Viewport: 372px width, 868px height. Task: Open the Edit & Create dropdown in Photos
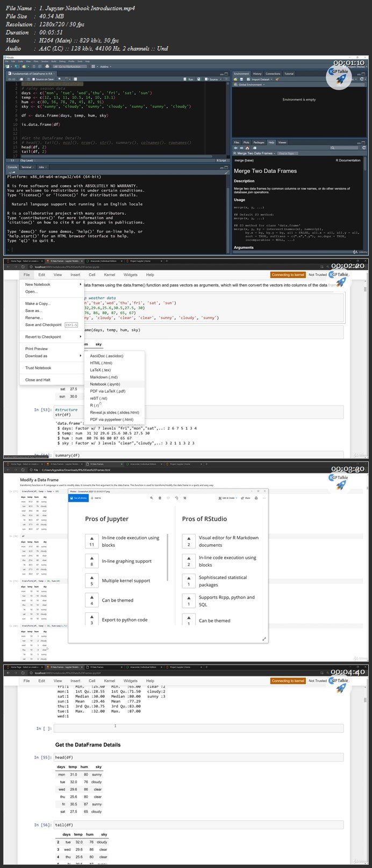coord(228,498)
